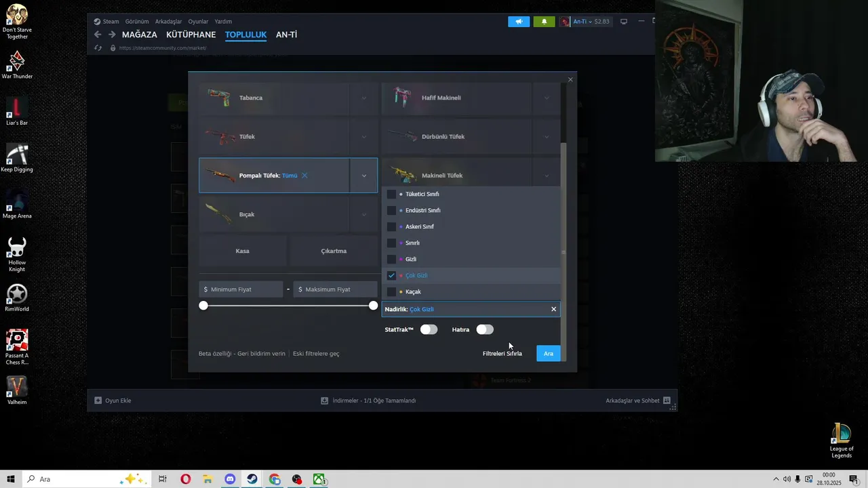
Task: Open Friends and Chat grid icon
Action: (x=667, y=401)
